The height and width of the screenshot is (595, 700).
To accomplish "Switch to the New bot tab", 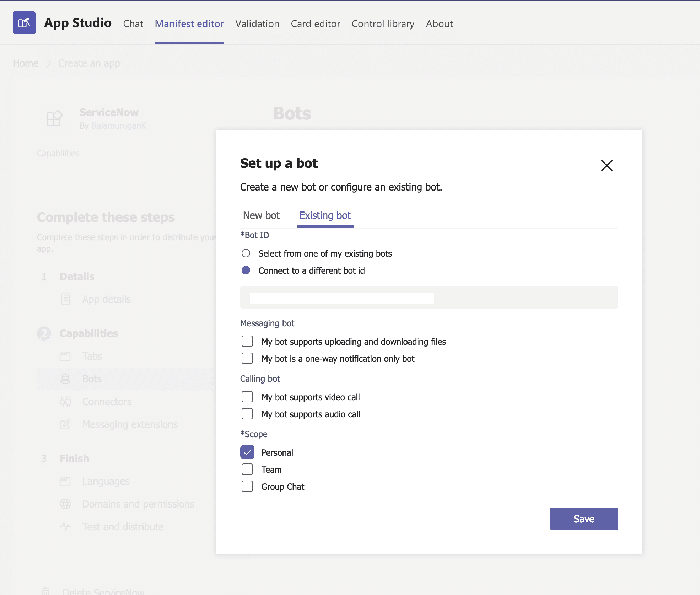I will point(261,215).
